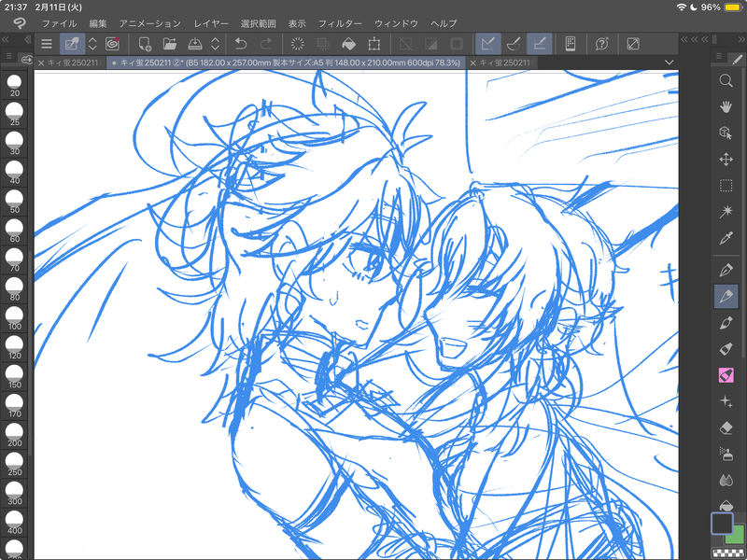Close the first キィ蛍250211 tab

coord(41,63)
